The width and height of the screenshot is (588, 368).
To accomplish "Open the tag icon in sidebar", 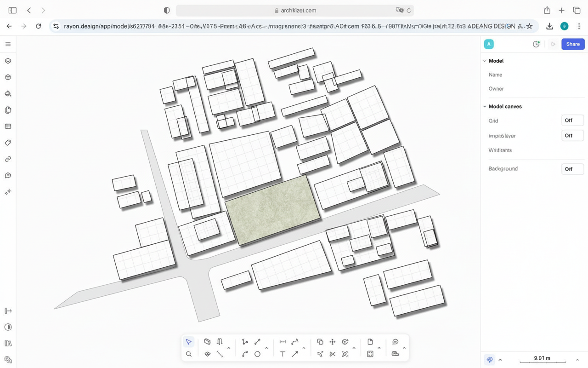I will [8, 143].
